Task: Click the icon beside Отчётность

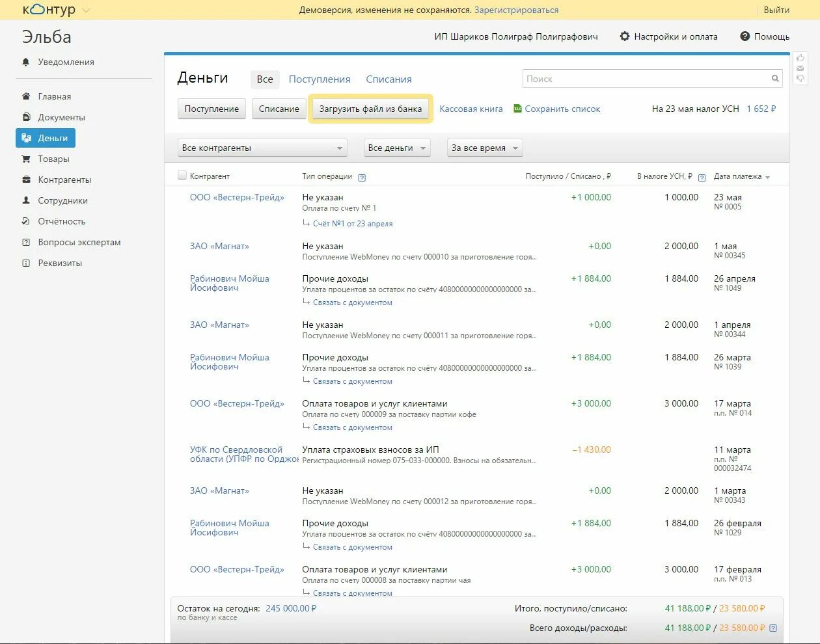Action: pyautogui.click(x=26, y=221)
